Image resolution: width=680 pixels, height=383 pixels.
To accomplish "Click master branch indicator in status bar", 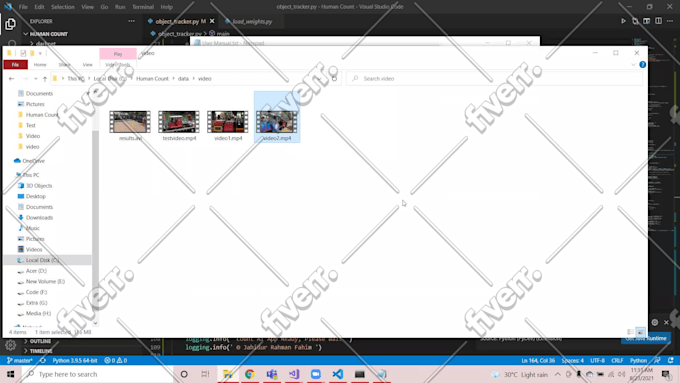I will (x=20, y=360).
